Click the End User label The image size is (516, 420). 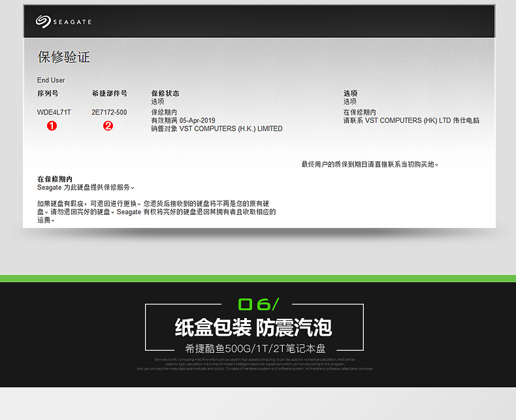pos(51,80)
